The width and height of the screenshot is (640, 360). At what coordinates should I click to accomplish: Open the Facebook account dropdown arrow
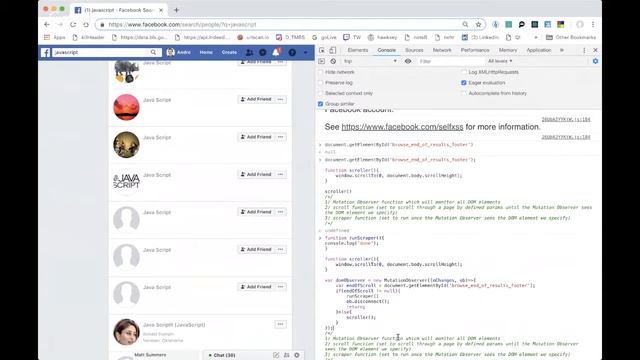tap(305, 52)
